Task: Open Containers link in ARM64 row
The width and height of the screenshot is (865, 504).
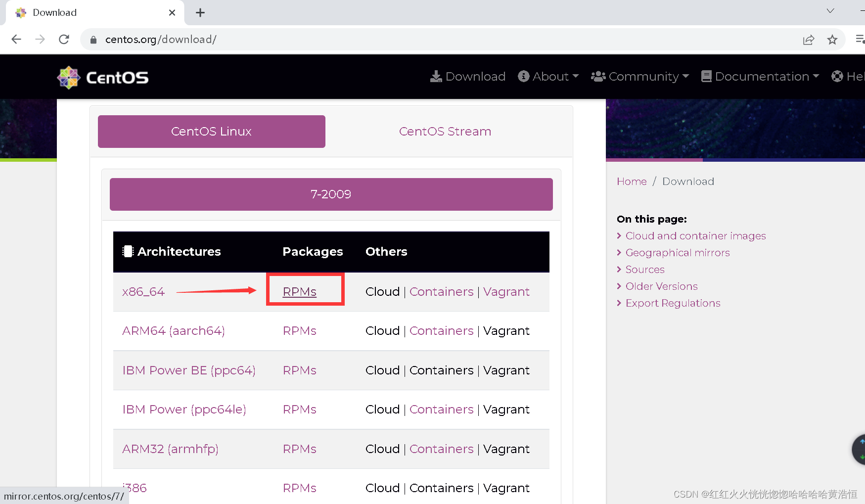Action: 442,331
